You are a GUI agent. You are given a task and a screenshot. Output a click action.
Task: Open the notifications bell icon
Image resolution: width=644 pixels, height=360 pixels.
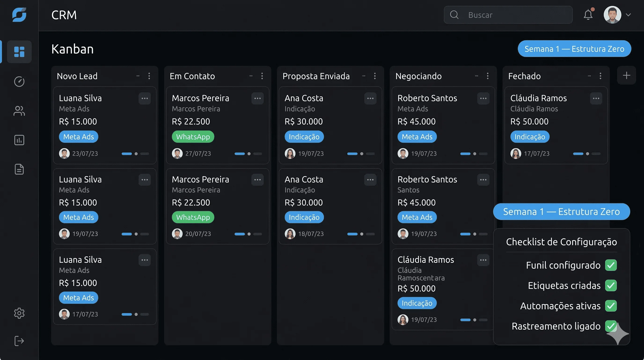[588, 15]
